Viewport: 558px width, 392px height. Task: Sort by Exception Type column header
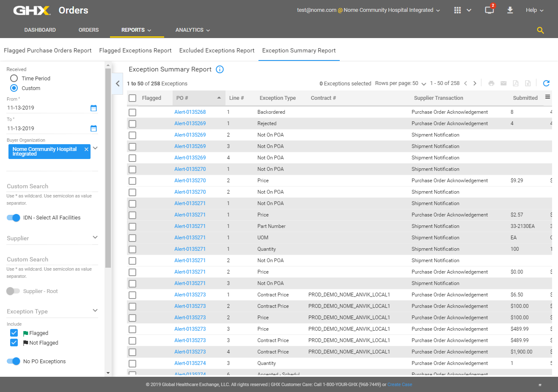[278, 98]
